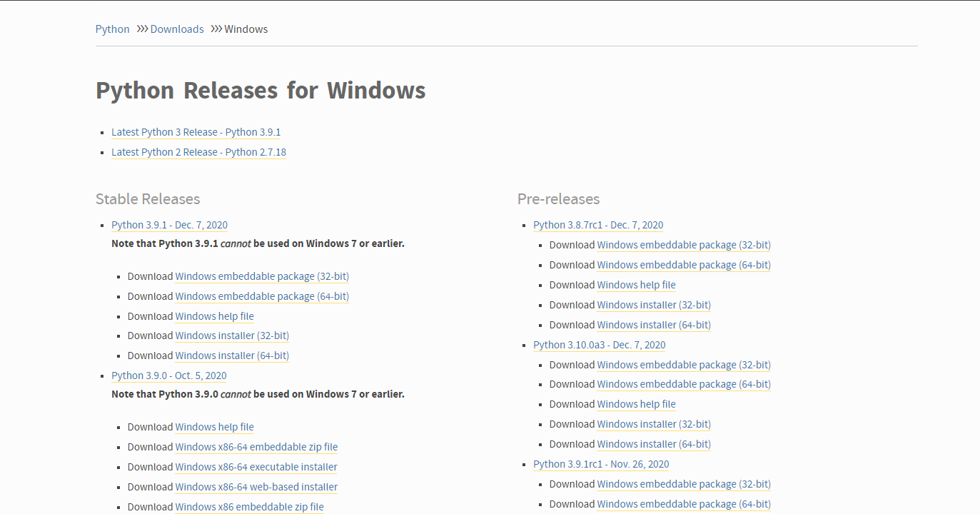The width and height of the screenshot is (980, 514).
Task: Download Python 3.9.1 Windows installer (64-bit)
Action: click(x=232, y=356)
